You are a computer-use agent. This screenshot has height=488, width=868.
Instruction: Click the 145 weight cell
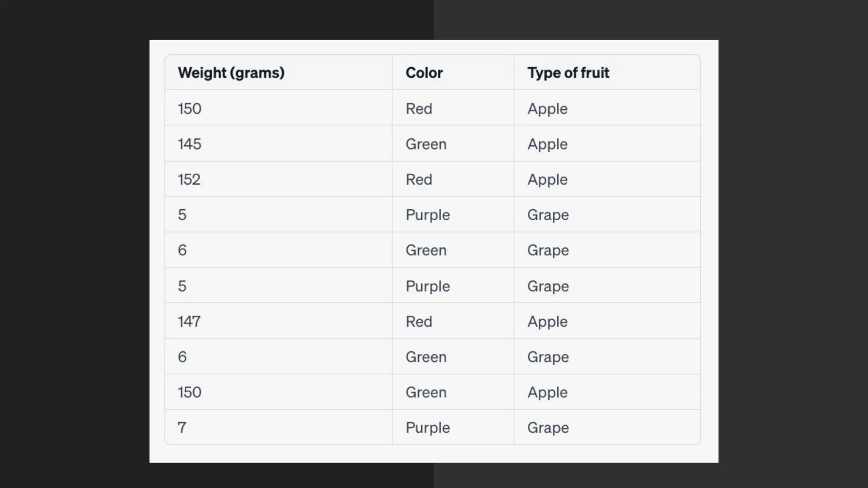point(189,144)
